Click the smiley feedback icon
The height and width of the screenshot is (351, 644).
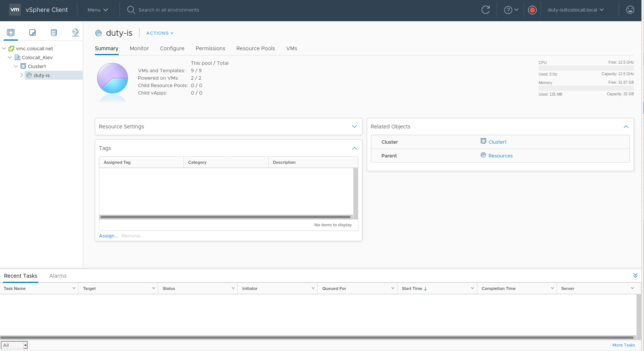coord(630,10)
